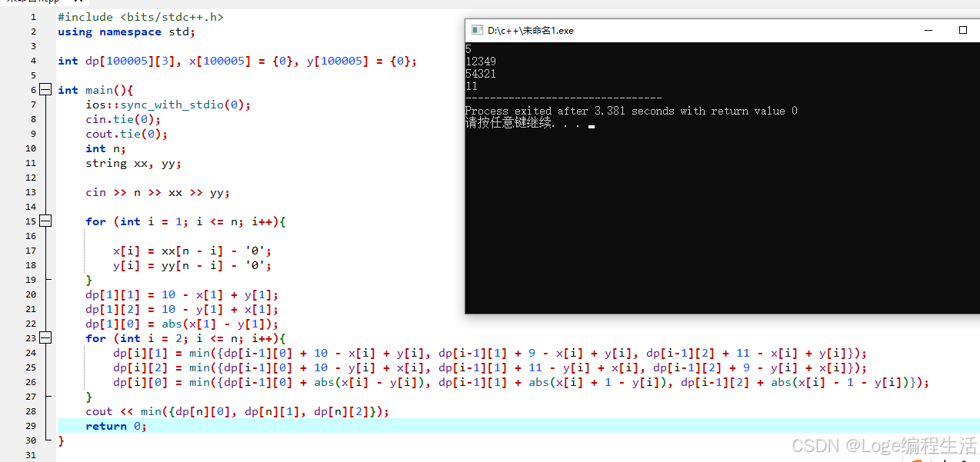Image resolution: width=980 pixels, height=462 pixels.
Task: Click line number 13 in the gutter
Action: [31, 192]
